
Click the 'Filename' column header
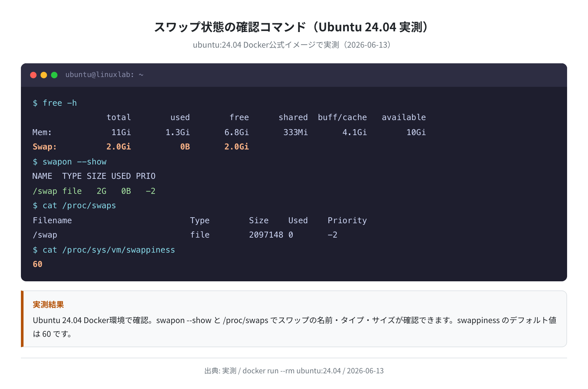(x=52, y=221)
